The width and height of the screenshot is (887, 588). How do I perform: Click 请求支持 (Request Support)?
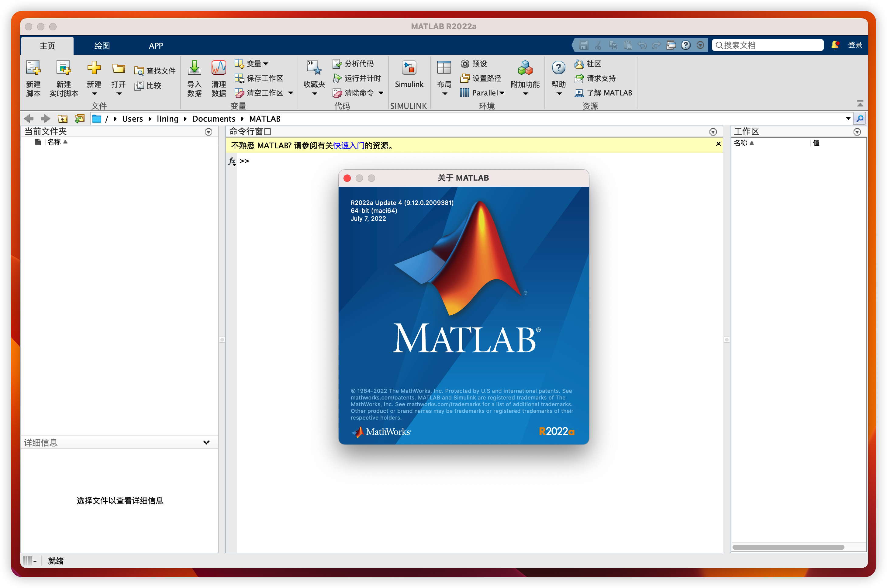pyautogui.click(x=595, y=78)
